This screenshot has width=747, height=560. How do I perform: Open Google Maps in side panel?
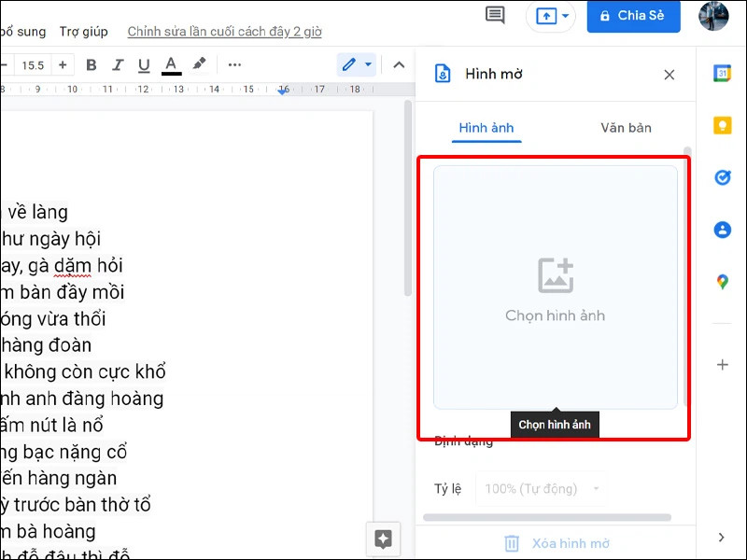722,282
